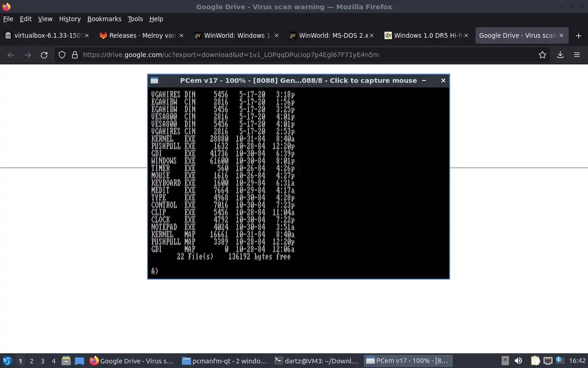Open the History menu in Firefox
588x368 pixels.
(70, 19)
